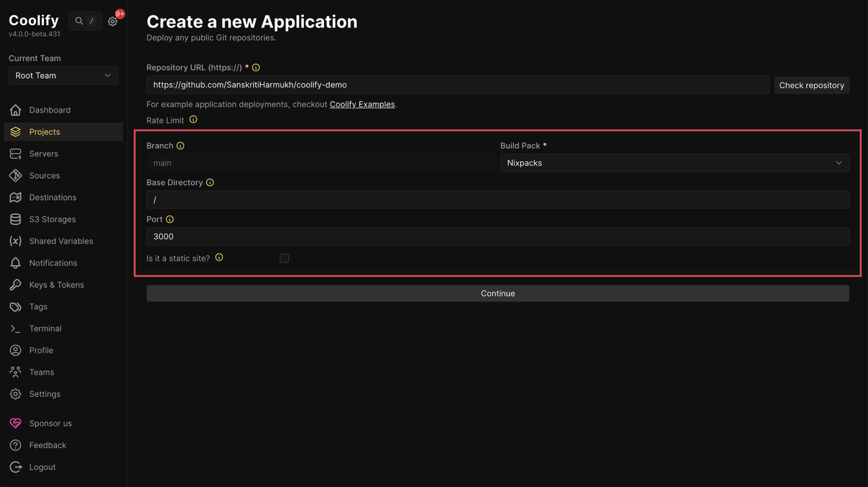Open the Build Pack Nixpacks dropdown

click(x=675, y=163)
